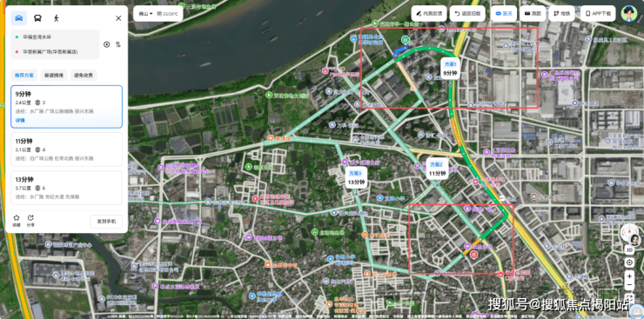This screenshot has height=319, width=644.
Task: Click the share route icon
Action: (x=30, y=217)
